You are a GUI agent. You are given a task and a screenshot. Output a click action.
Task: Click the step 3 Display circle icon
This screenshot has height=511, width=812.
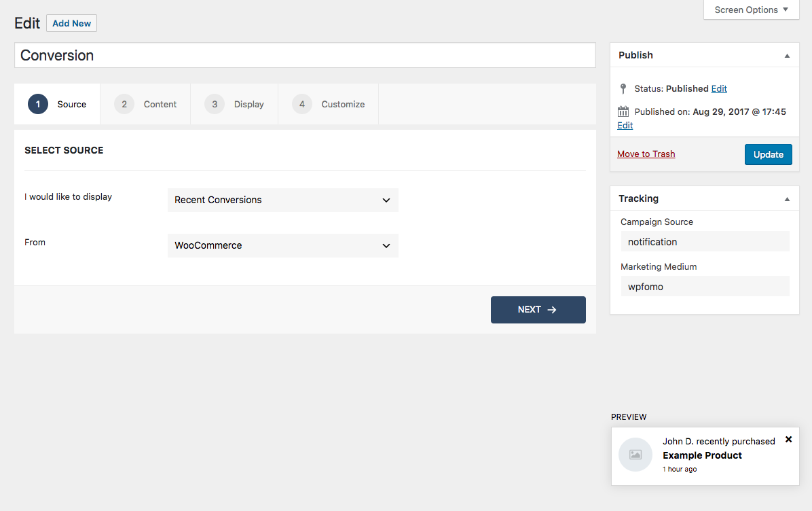point(214,104)
